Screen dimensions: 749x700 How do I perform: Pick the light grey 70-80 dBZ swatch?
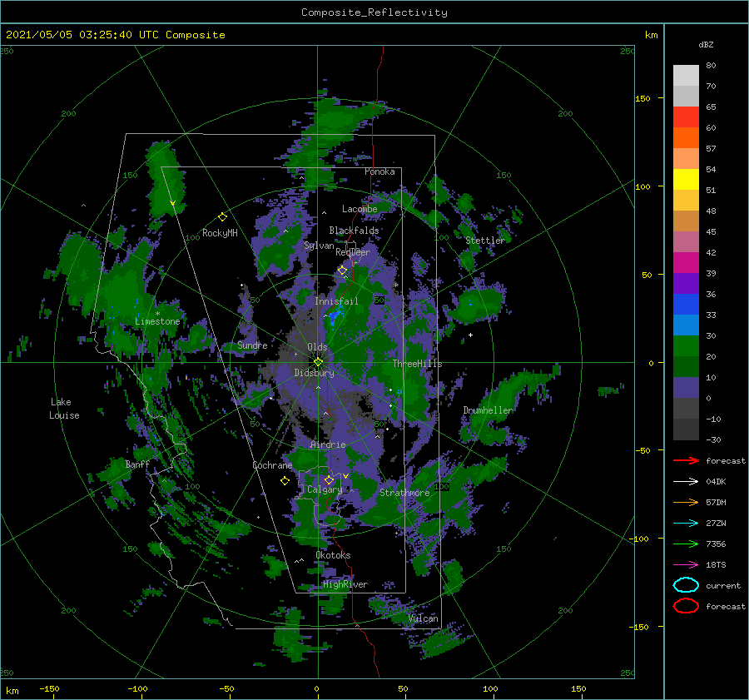686,75
